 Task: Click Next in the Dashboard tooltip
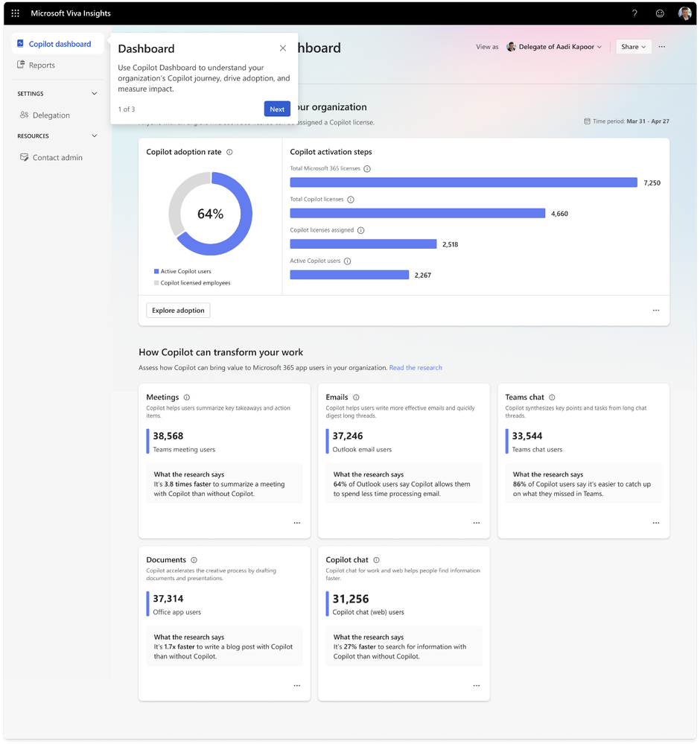click(x=277, y=109)
